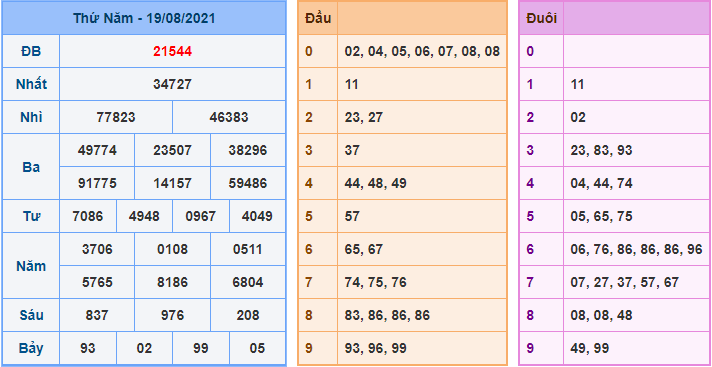Screen dimensions: 712x367
Task: Click fourth prize number 4948
Action: (144, 216)
